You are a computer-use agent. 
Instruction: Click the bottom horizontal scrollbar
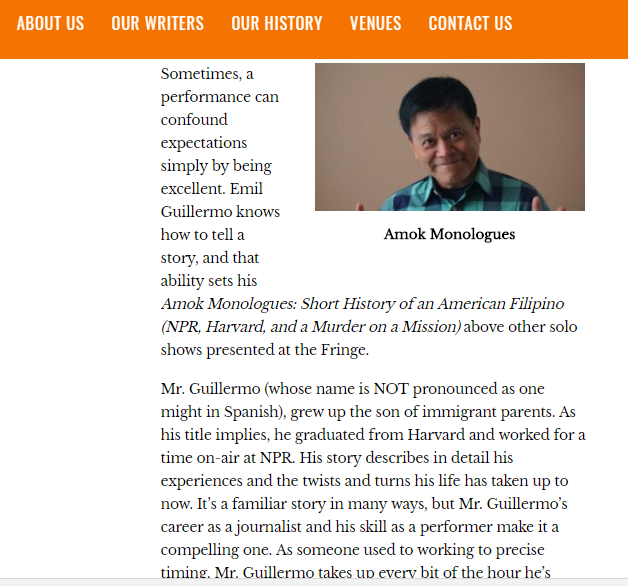point(314,582)
